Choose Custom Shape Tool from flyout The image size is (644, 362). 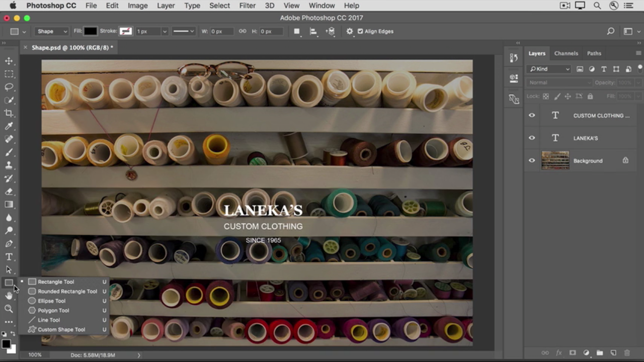(61, 329)
